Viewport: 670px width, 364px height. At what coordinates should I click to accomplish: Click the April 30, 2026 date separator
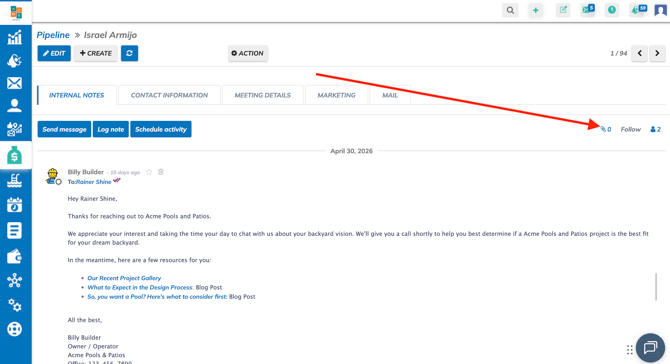pos(351,151)
